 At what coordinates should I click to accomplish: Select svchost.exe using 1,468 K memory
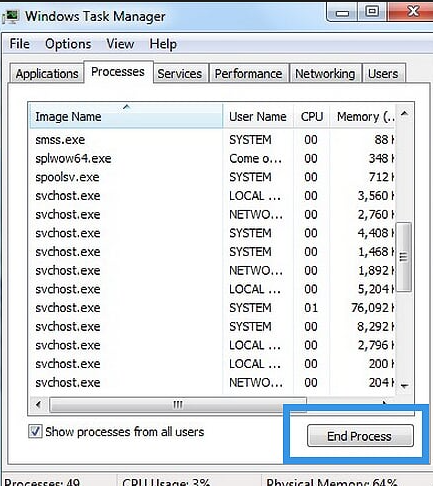point(212,252)
